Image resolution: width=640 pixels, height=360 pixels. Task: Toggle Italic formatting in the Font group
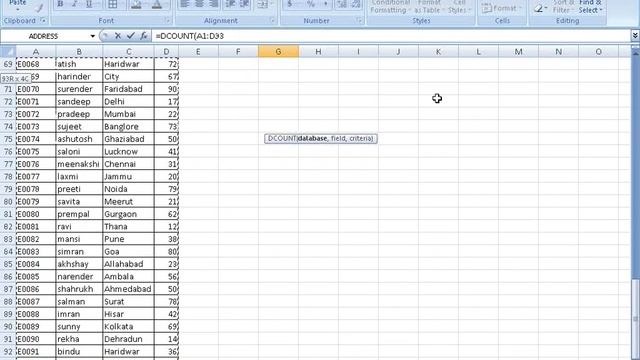(x=74, y=4)
